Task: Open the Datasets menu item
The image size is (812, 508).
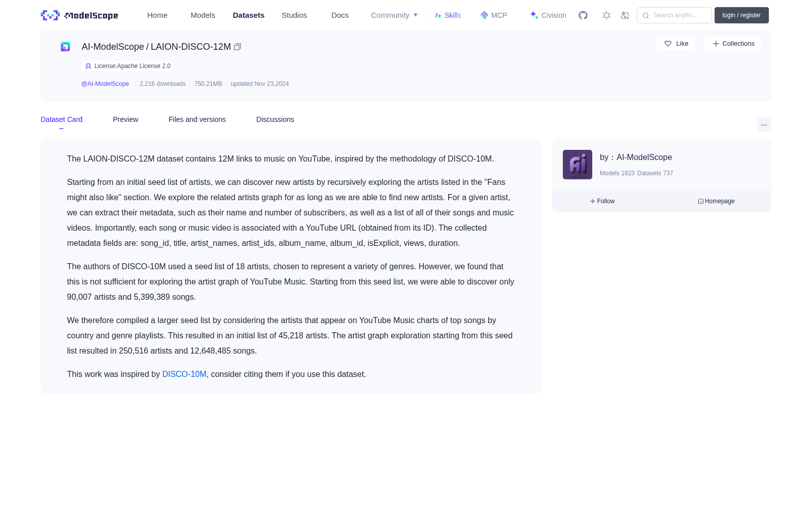Action: coord(249,15)
